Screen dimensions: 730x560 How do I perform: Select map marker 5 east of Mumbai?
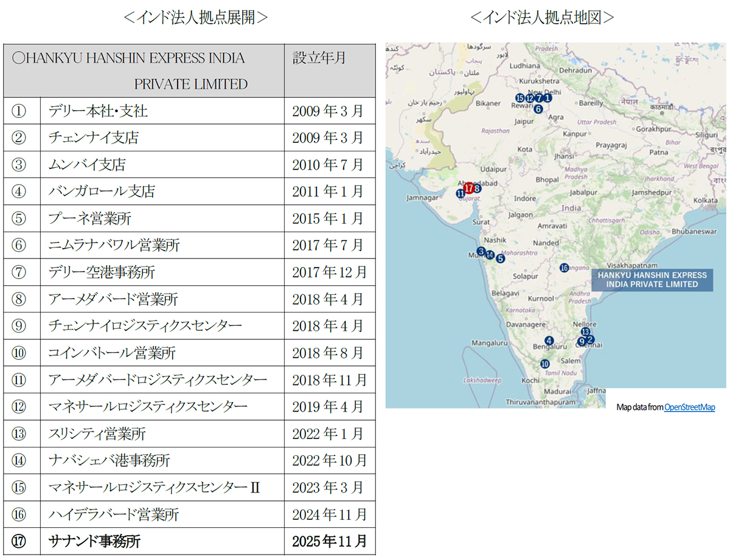(x=500, y=258)
